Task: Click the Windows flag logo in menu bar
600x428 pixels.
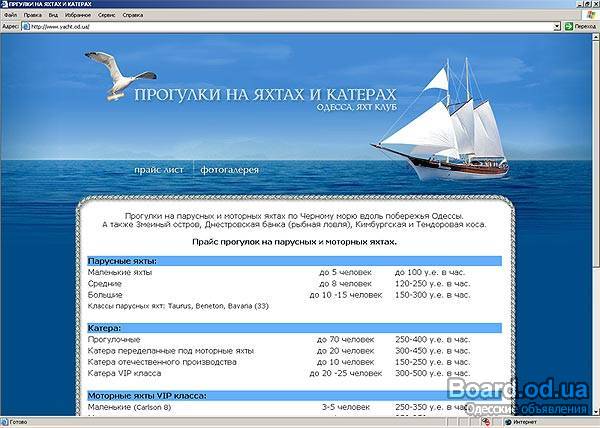Action: [590, 16]
